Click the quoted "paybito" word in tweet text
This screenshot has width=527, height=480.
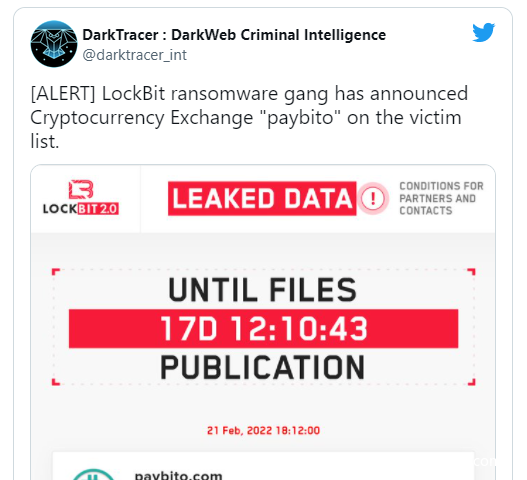tap(300, 118)
